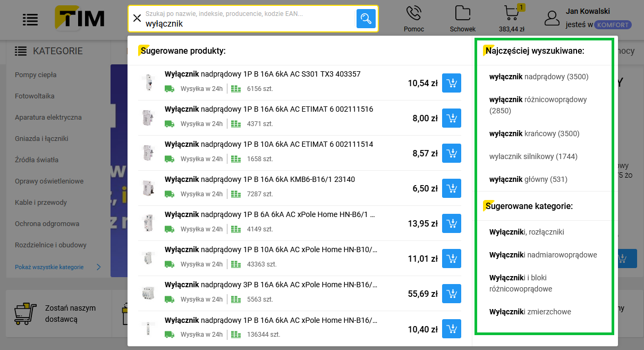Choose suggestion wyłącznik różnicowoprądowy (2850)
Viewport: 644px width, 350px height.
pos(538,105)
